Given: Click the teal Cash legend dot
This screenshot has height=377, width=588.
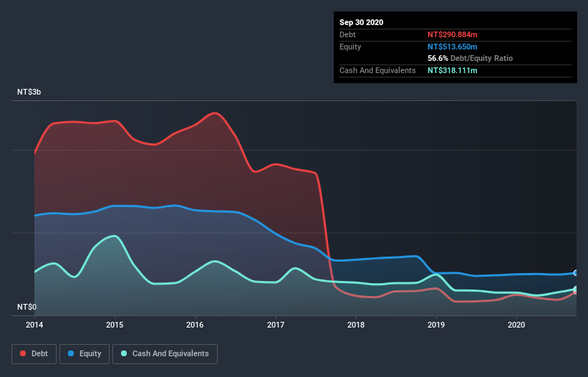Looking at the screenshot, I should (124, 353).
